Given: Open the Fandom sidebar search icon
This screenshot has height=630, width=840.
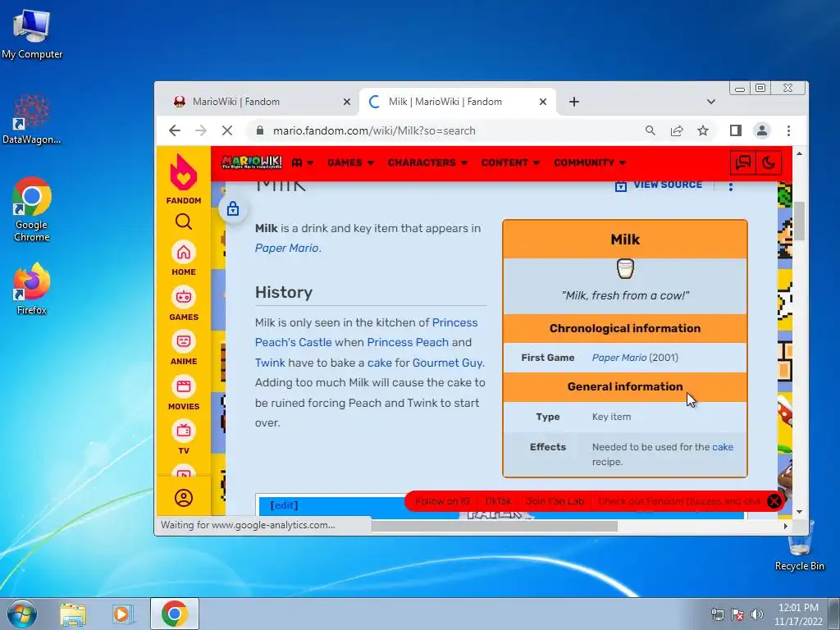Looking at the screenshot, I should click(183, 221).
